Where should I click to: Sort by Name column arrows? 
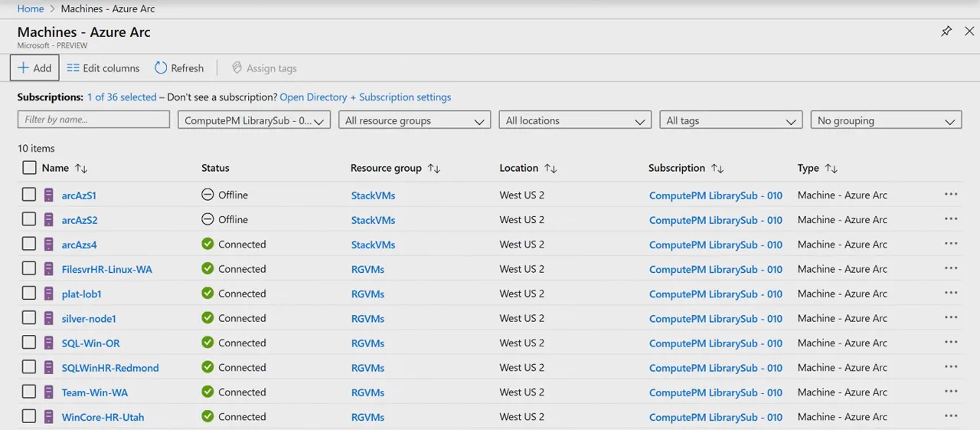[82, 169]
